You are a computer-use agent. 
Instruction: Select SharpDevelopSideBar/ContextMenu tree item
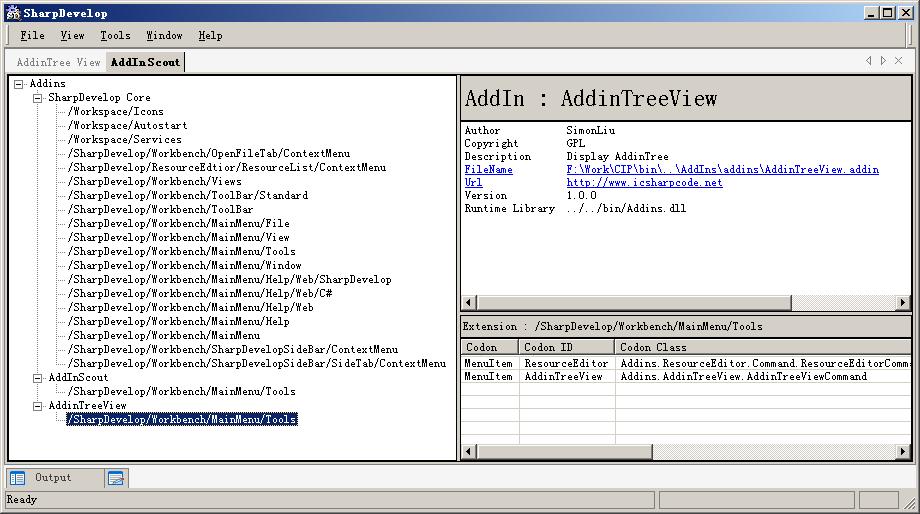coord(233,350)
